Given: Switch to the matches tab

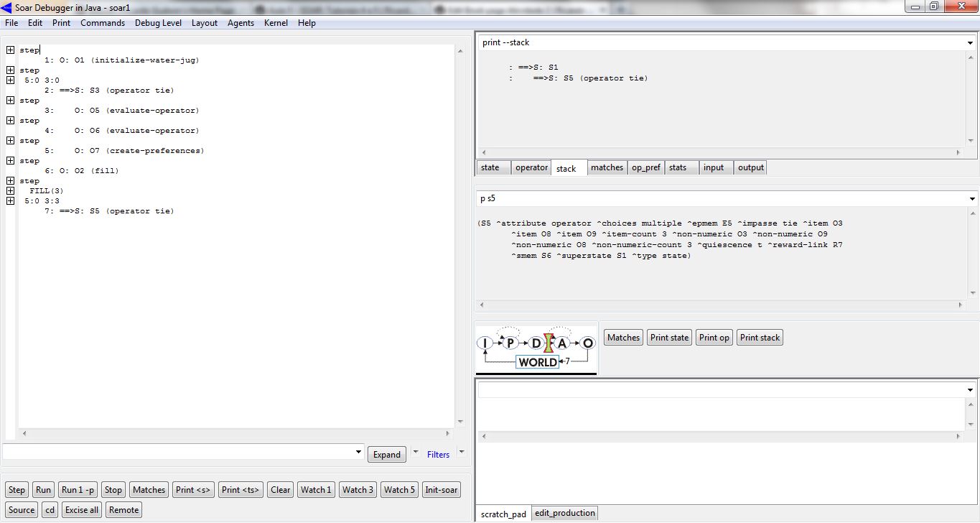Looking at the screenshot, I should (607, 167).
